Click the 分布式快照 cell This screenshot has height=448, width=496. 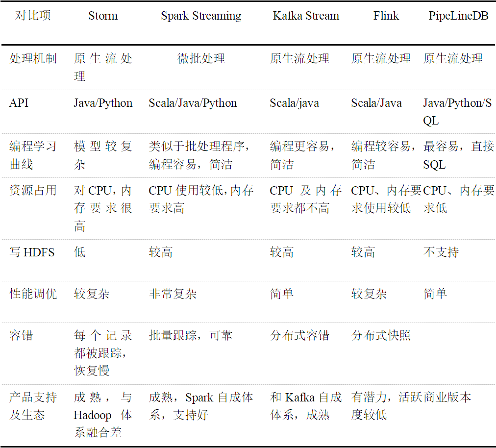[381, 336]
